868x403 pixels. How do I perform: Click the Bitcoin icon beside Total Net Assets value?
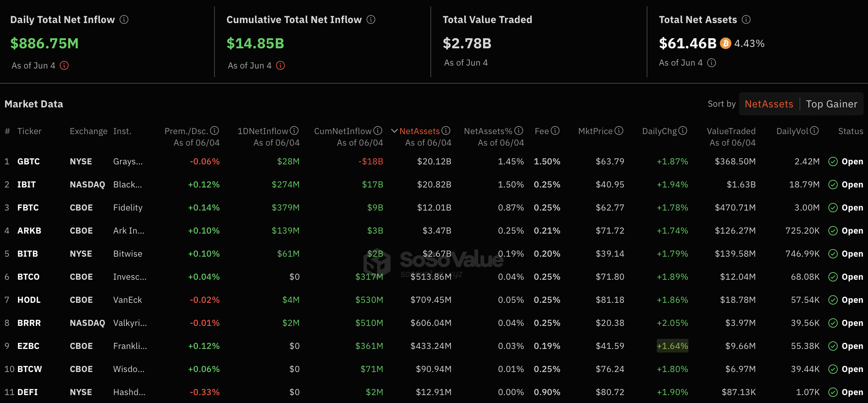[x=725, y=43]
